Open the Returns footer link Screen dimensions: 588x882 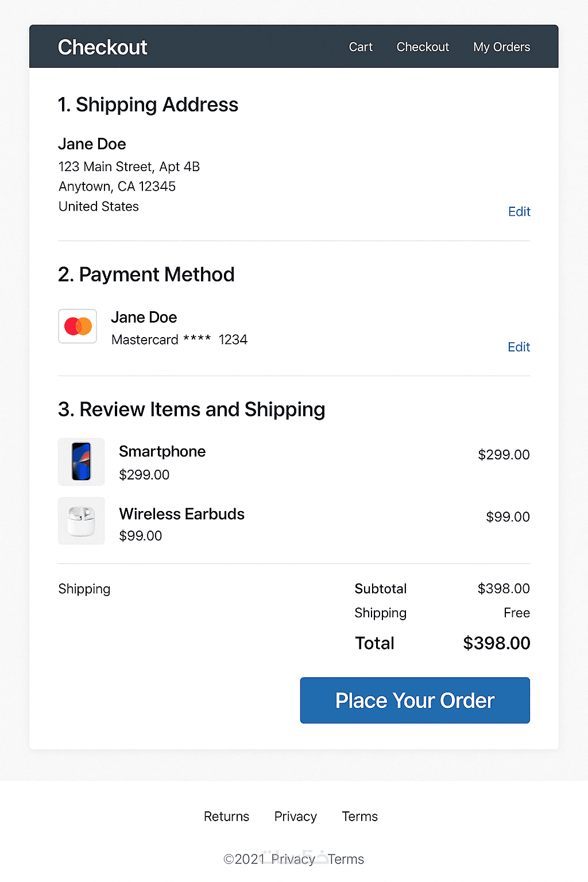[226, 817]
